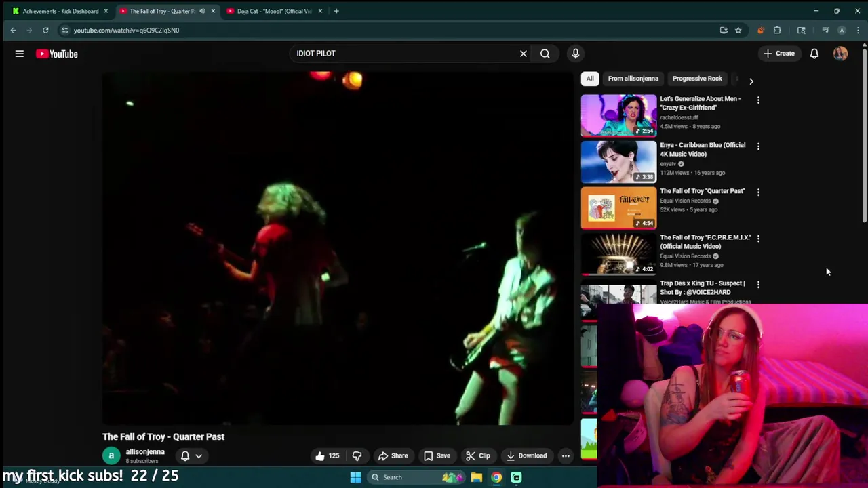Open Trap Des x King TU video title

pyautogui.click(x=702, y=288)
